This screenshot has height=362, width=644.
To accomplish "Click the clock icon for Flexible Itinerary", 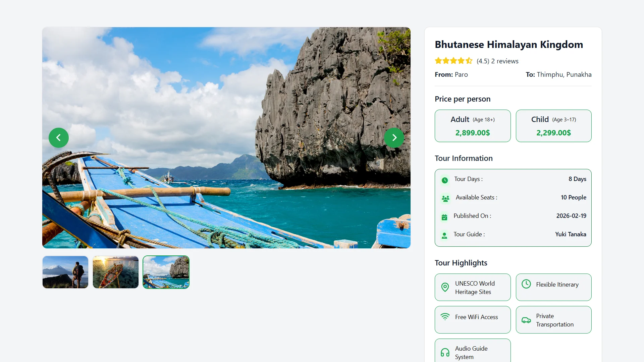I will [x=526, y=284].
